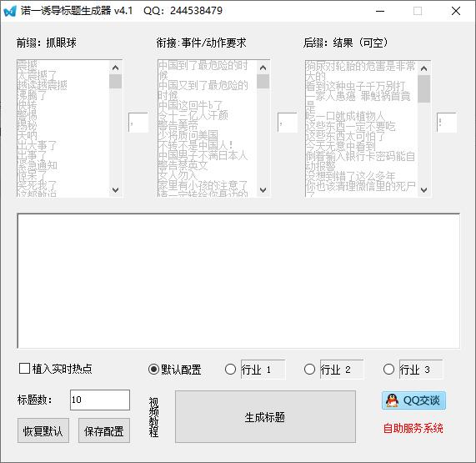Click the separator field after 衔接 list
The image size is (476, 463).
tap(287, 123)
